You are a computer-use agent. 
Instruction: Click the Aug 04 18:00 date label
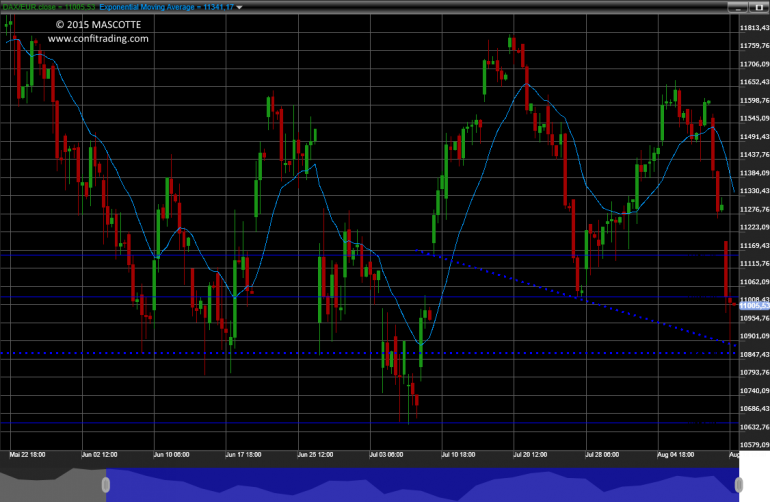click(x=675, y=455)
